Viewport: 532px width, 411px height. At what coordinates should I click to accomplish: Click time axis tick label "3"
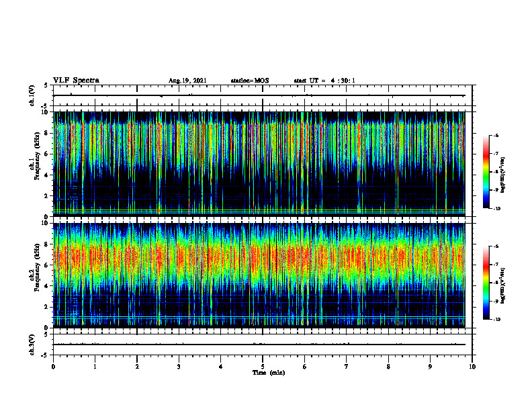click(179, 367)
